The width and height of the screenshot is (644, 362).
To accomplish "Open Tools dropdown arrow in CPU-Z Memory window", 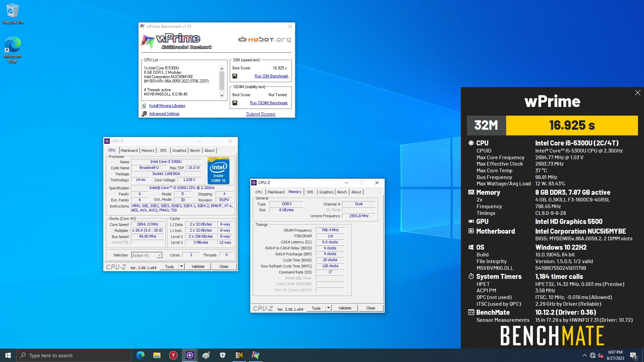I will (x=328, y=308).
